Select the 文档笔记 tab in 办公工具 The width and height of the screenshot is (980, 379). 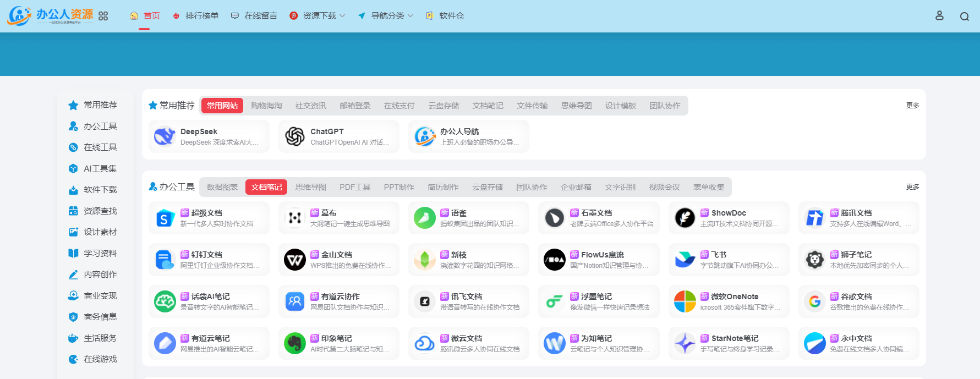266,187
